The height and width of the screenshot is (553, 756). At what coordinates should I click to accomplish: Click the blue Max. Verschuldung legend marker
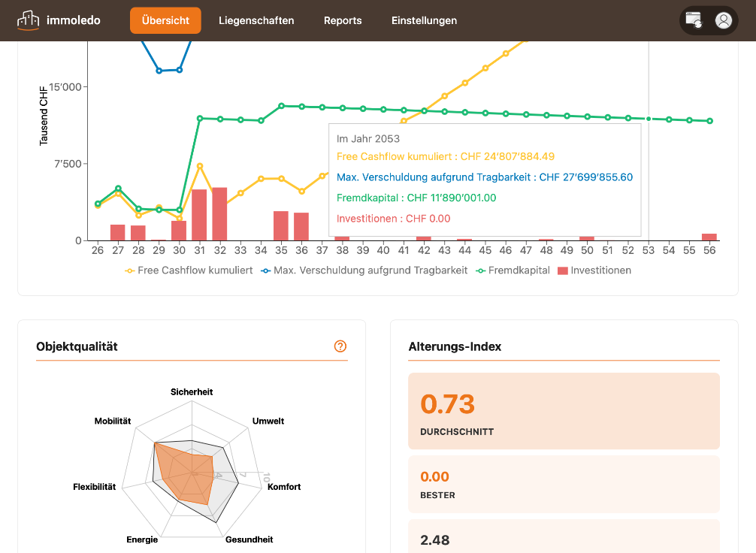[x=266, y=271]
